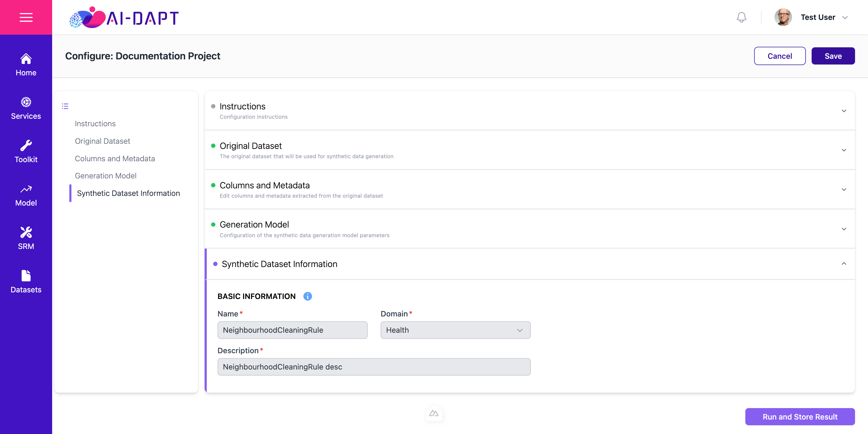Select Synthetic Dataset Information in outline
868x434 pixels.
point(128,193)
